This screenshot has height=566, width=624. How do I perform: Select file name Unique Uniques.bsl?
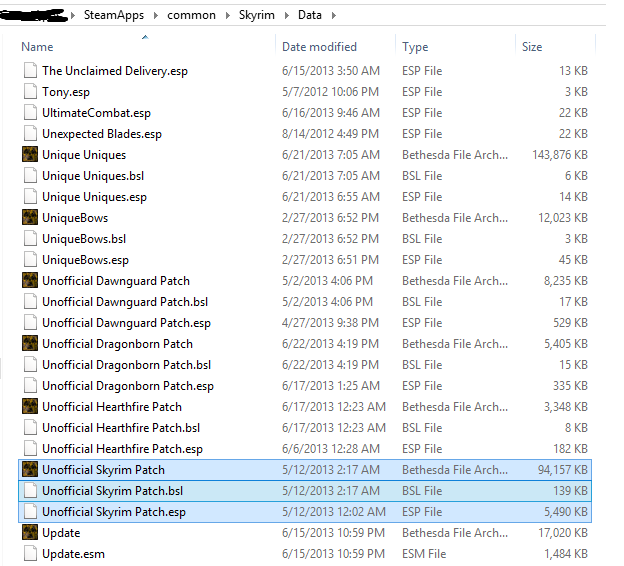tap(93, 176)
